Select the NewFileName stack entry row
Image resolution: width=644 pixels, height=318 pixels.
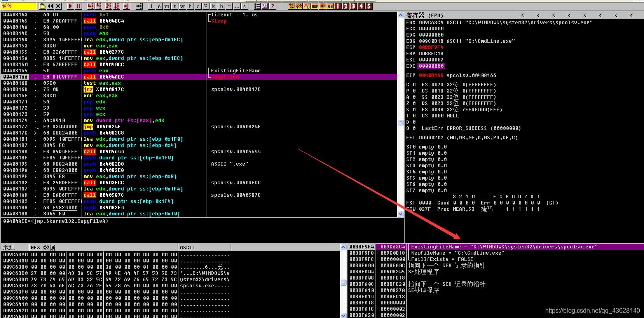(457, 253)
